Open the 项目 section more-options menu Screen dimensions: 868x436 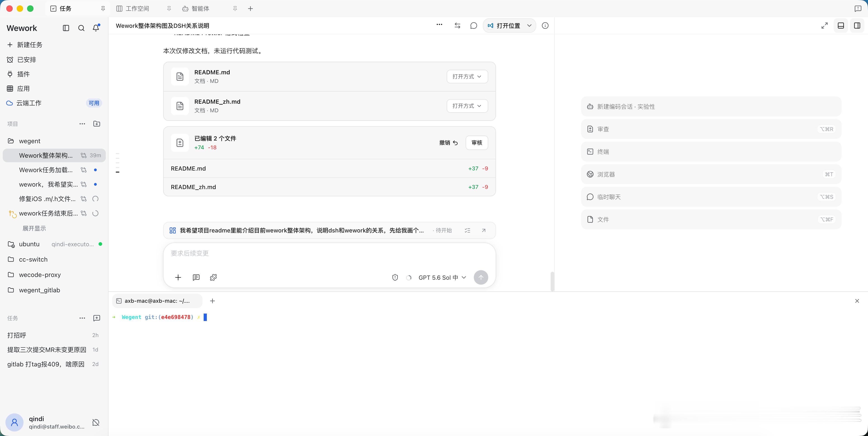click(x=82, y=124)
